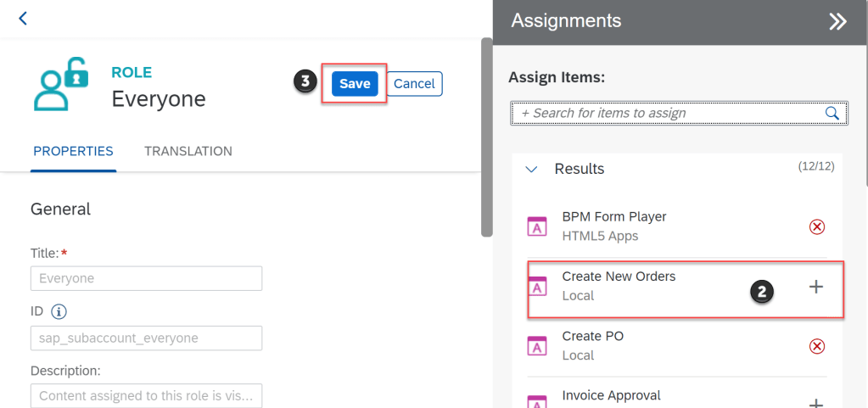Viewport: 868px width, 408px height.
Task: Click the Everyone role lock icon
Action: coord(61,85)
